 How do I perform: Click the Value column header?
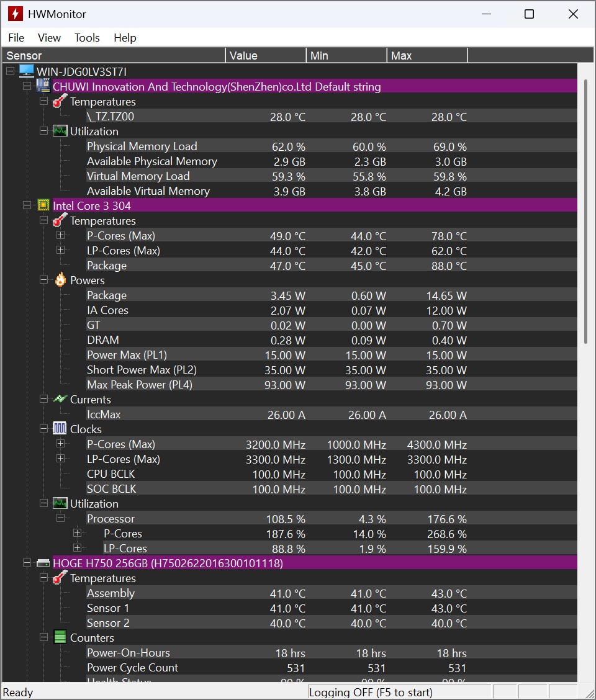point(266,55)
